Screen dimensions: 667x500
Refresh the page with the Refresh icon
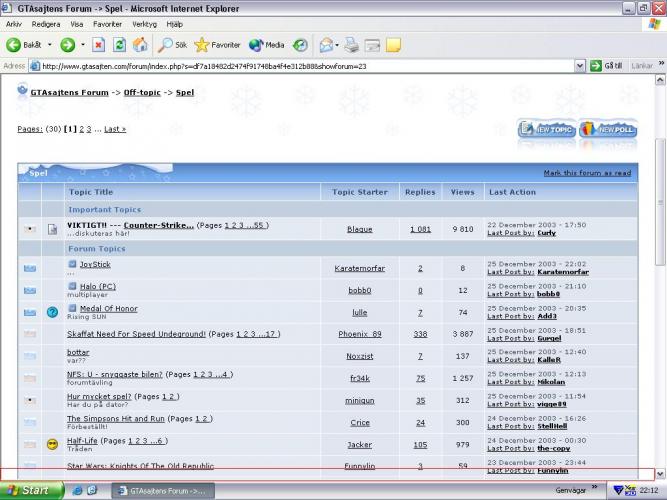[119, 45]
